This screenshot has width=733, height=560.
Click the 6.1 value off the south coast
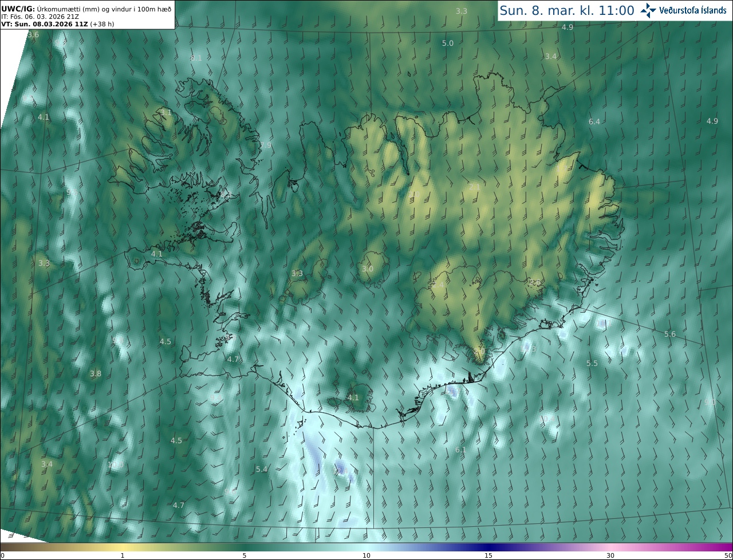click(x=461, y=450)
